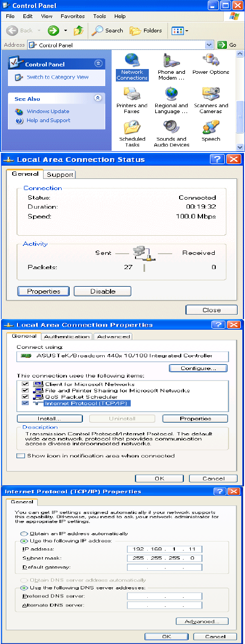Open the Sounds and Audio Devices icon
The height and width of the screenshot is (644, 245).
click(171, 134)
